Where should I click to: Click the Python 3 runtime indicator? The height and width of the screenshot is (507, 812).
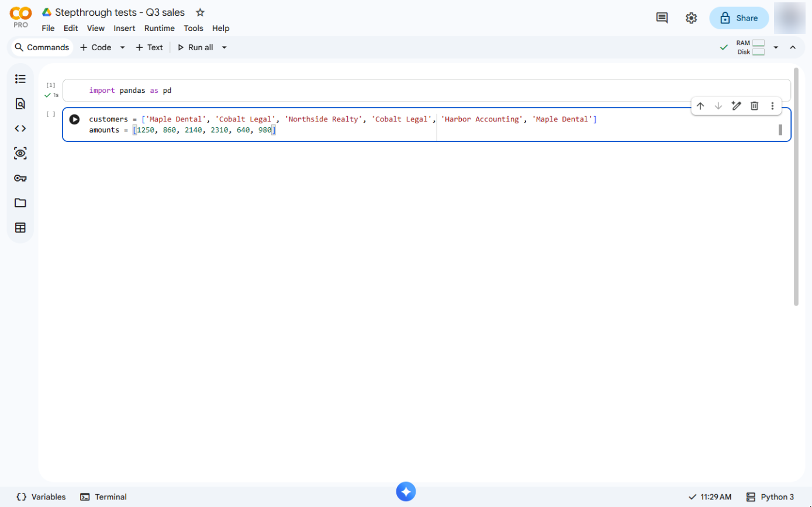coord(770,497)
